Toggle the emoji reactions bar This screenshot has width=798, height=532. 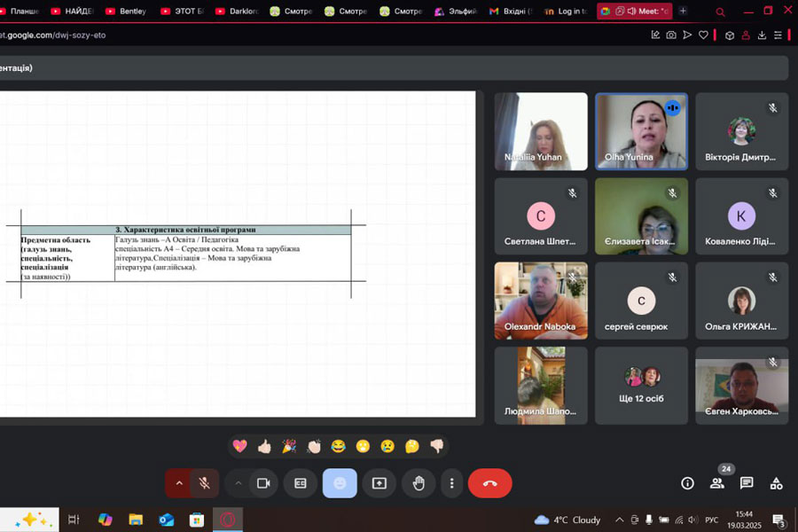tap(340, 483)
